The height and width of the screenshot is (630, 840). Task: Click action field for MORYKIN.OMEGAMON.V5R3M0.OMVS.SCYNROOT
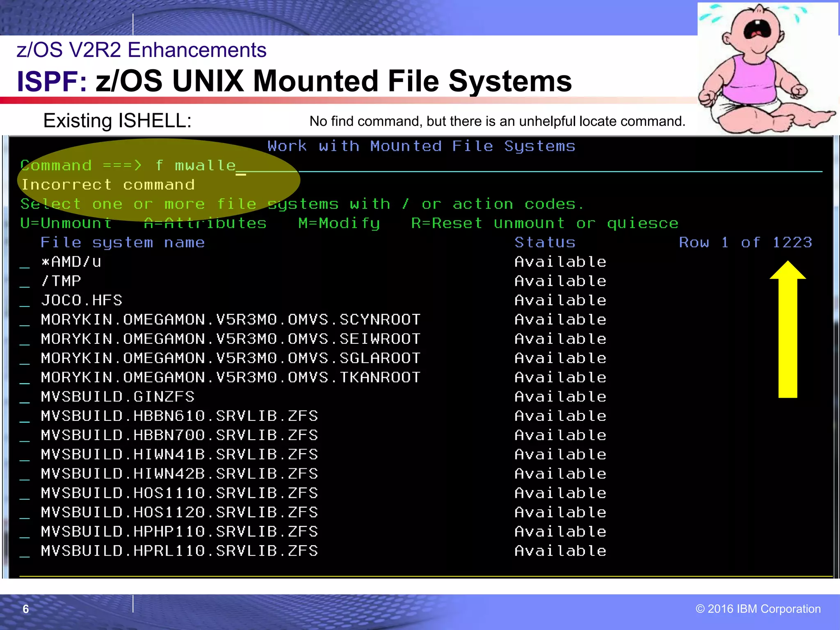tap(25, 320)
